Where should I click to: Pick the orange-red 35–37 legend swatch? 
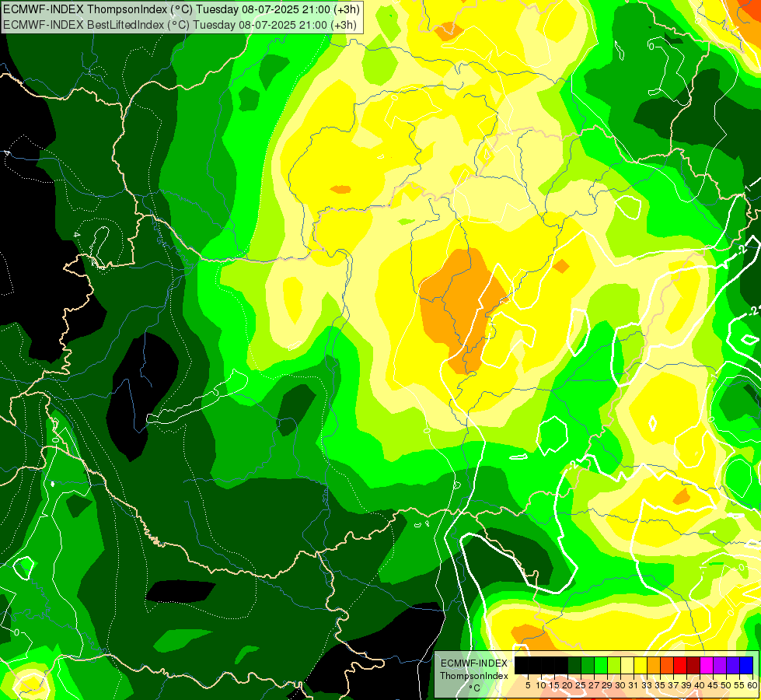click(x=667, y=666)
